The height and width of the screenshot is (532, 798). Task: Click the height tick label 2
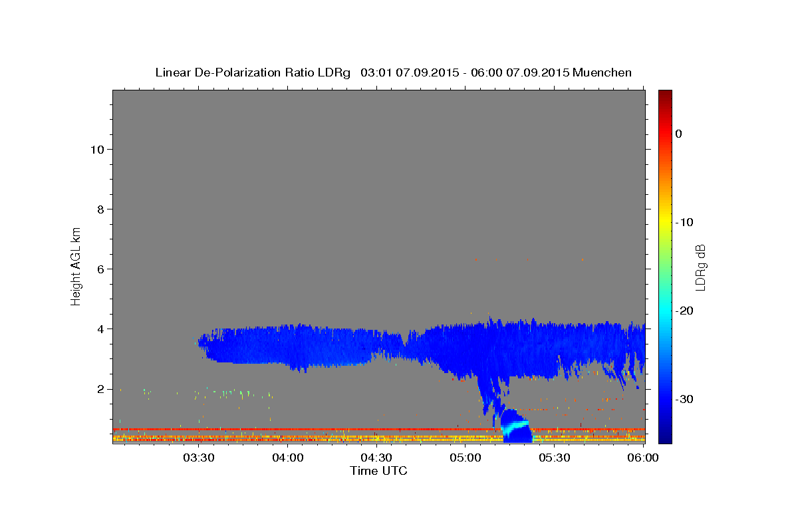coord(100,388)
